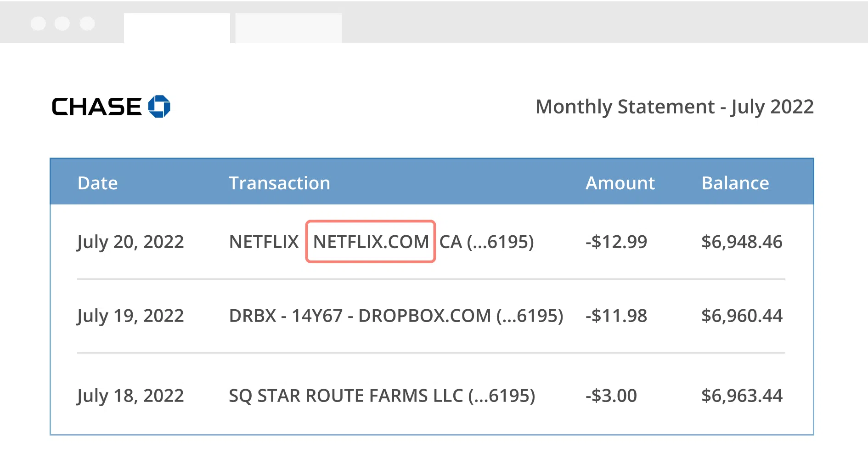Click the SQ STAR ROUTE FARMS transaction
The width and height of the screenshot is (868, 476).
(x=382, y=396)
